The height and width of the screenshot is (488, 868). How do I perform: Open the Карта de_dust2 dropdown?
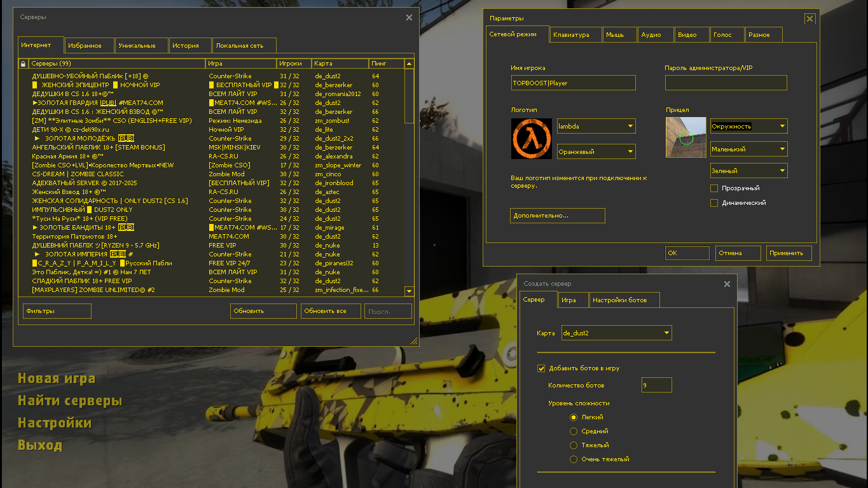[x=616, y=333]
